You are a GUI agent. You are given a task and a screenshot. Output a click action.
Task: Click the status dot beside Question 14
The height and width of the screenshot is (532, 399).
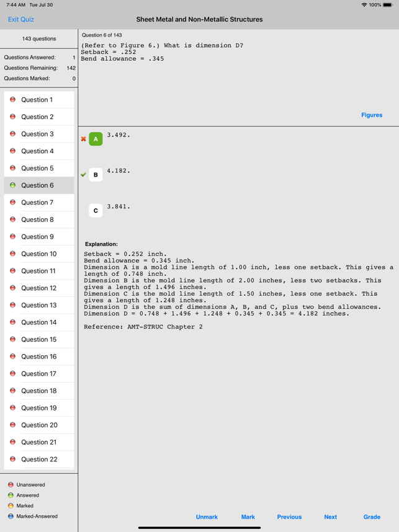(12, 322)
